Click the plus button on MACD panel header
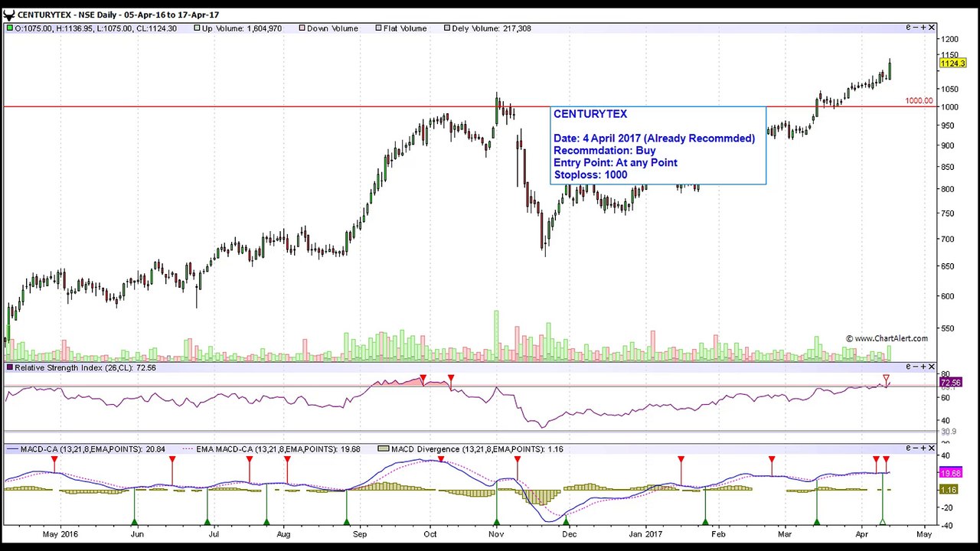The width and height of the screenshot is (980, 551). [923, 448]
